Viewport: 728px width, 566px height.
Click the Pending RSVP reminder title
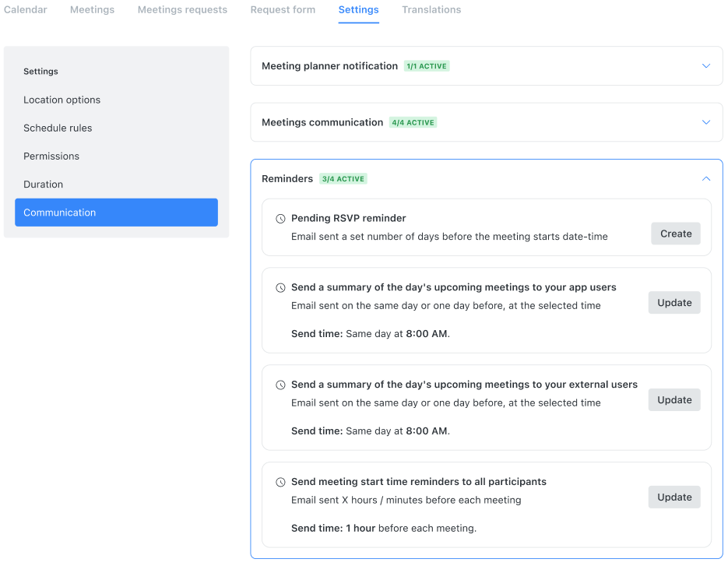[x=349, y=218]
